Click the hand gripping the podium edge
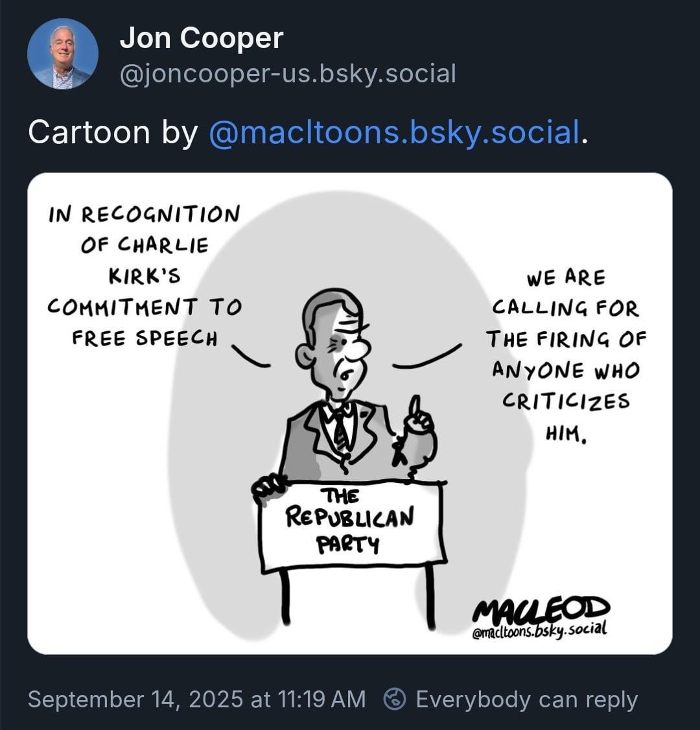Image resolution: width=700 pixels, height=730 pixels. click(x=268, y=489)
